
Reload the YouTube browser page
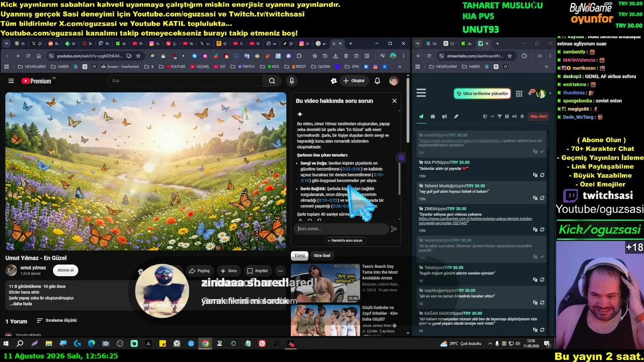point(28,56)
